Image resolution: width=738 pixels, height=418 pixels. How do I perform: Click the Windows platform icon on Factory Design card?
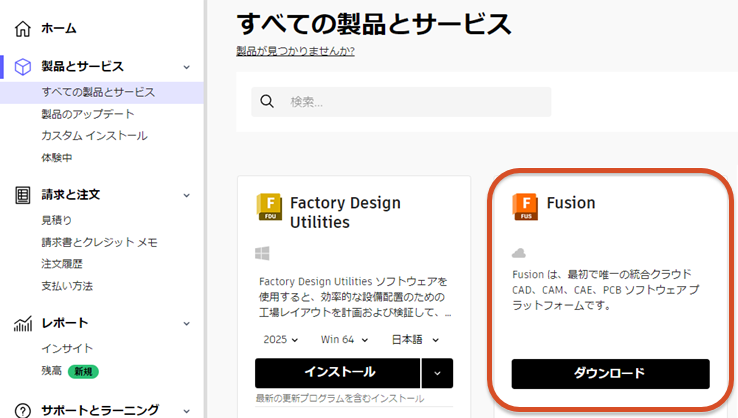pyautogui.click(x=262, y=253)
